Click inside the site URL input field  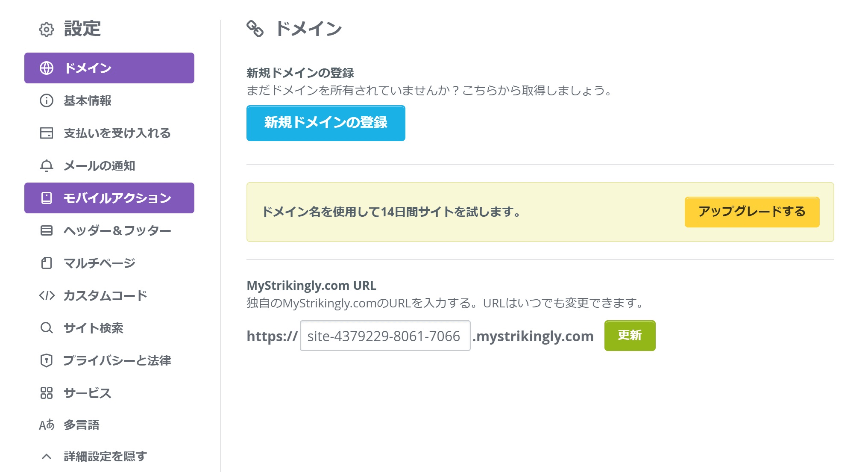pos(384,336)
